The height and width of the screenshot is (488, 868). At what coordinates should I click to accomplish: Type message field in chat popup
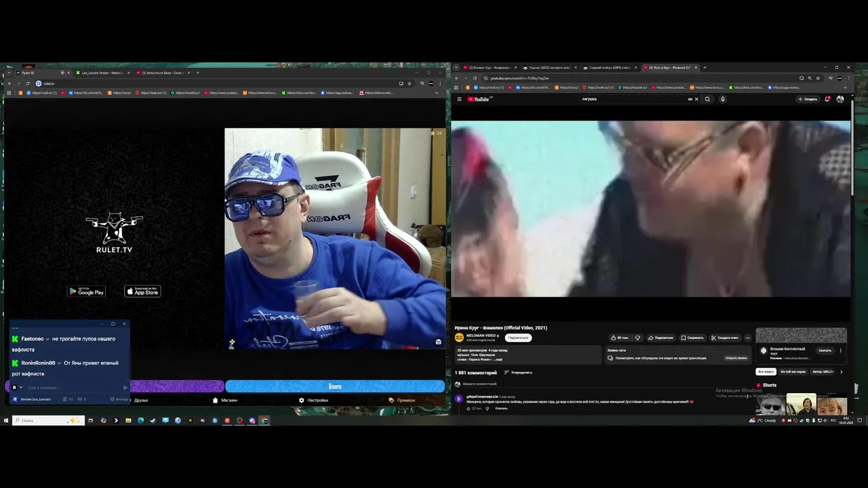(x=73, y=388)
